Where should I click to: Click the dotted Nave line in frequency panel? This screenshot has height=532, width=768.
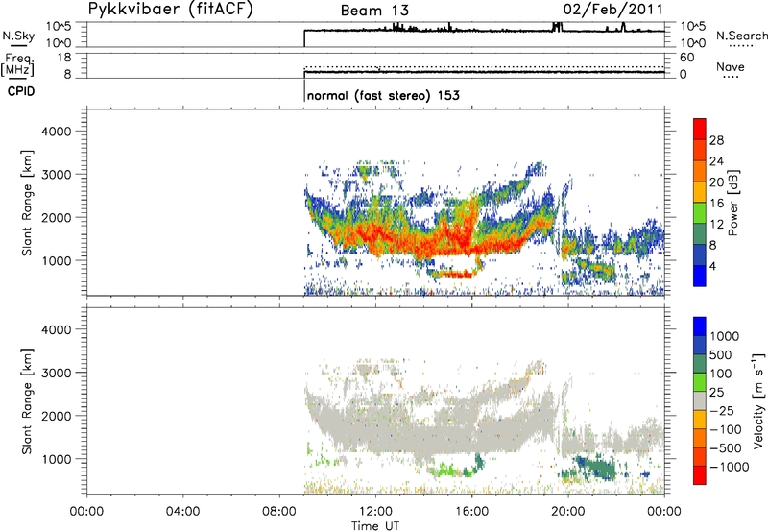coord(484,66)
